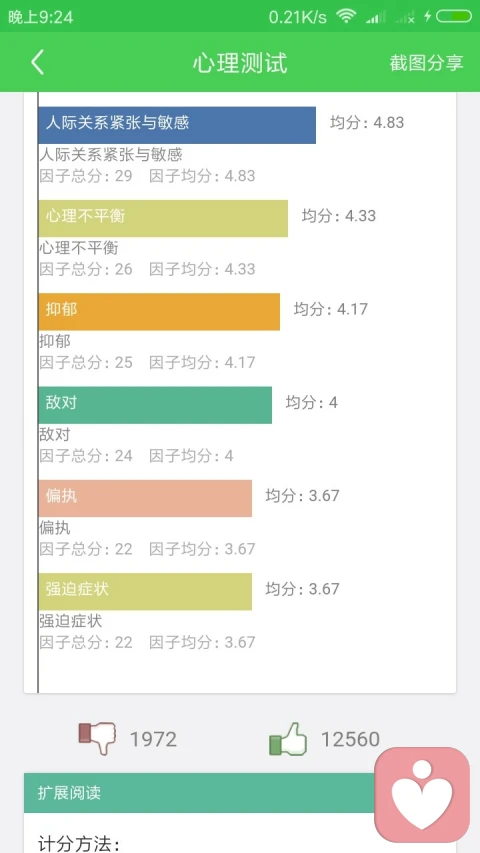Viewport: 480px width, 853px height.
Task: Tap the back arrow in header
Action: point(37,63)
